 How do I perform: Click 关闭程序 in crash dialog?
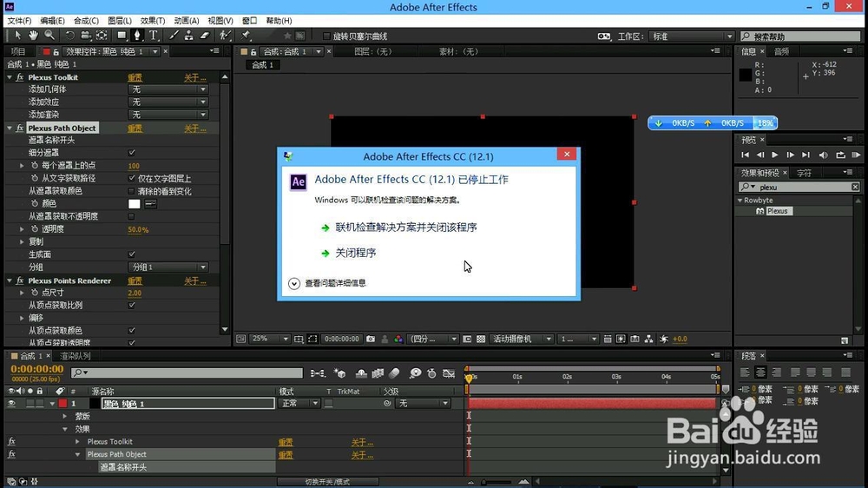[x=355, y=254]
